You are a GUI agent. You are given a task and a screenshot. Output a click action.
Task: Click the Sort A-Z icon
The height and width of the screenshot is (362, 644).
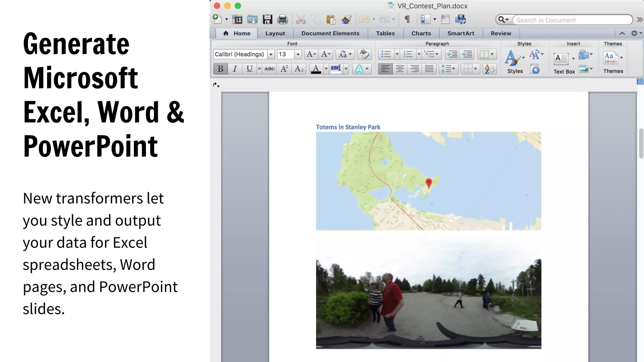(x=490, y=69)
